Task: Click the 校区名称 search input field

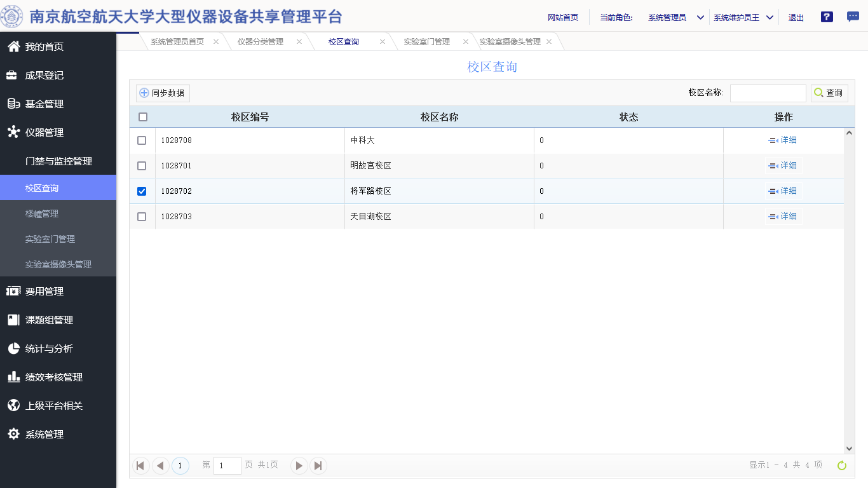Action: (x=768, y=93)
